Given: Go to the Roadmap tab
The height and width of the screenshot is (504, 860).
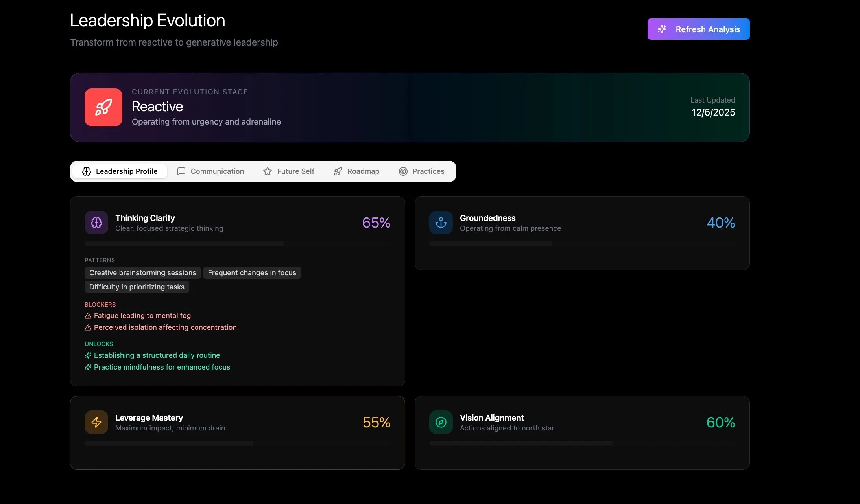Looking at the screenshot, I should click(x=356, y=171).
